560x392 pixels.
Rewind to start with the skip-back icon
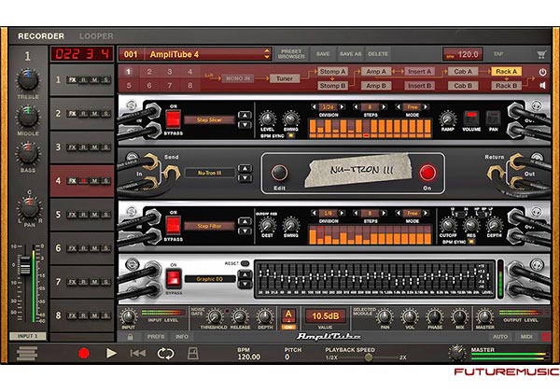[138, 353]
